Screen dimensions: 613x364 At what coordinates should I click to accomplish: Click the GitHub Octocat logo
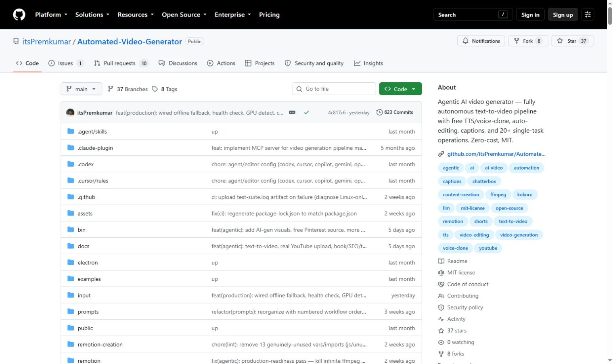19,15
